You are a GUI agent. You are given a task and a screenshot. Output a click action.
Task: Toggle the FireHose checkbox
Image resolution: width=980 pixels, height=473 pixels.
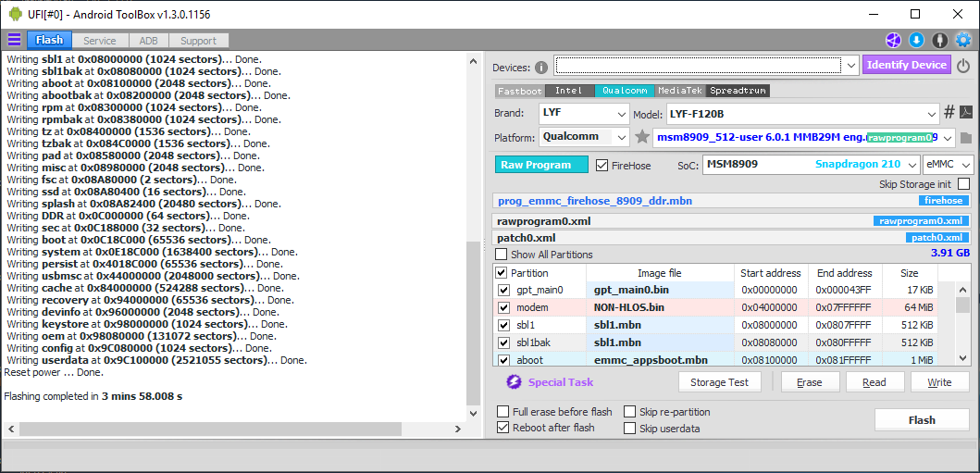click(x=602, y=166)
